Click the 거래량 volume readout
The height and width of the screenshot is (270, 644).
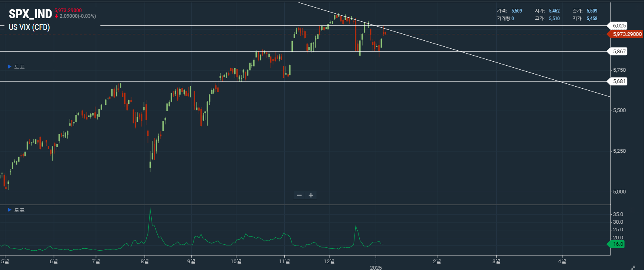[505, 19]
